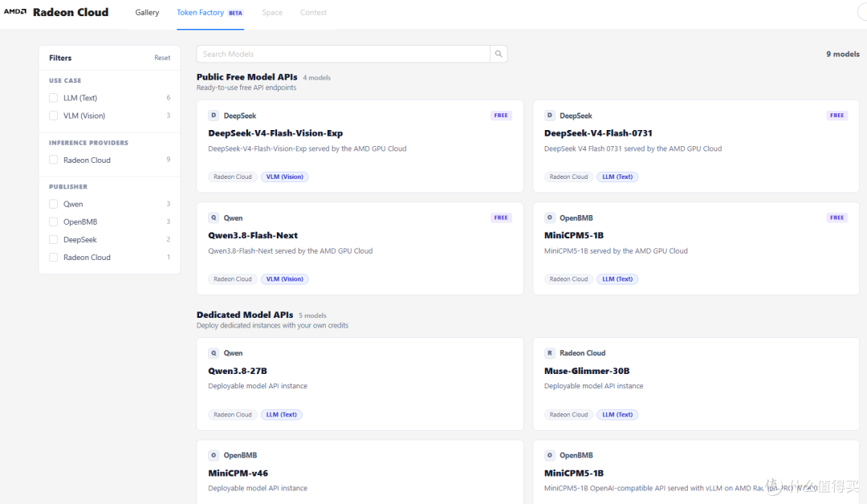Click Radeon Cloud tag on DeepSeek-V4-Flash-Vision-Exp card
Image resolution: width=867 pixels, height=504 pixels.
pos(233,177)
